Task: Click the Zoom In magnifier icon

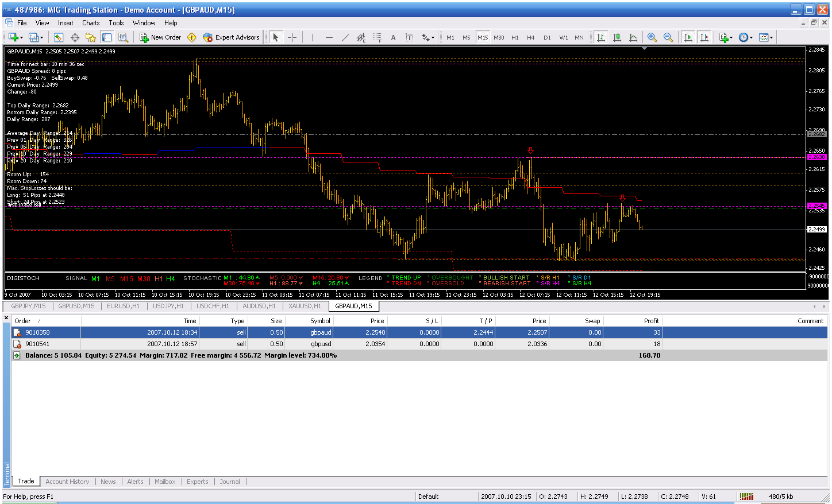Action: point(652,37)
